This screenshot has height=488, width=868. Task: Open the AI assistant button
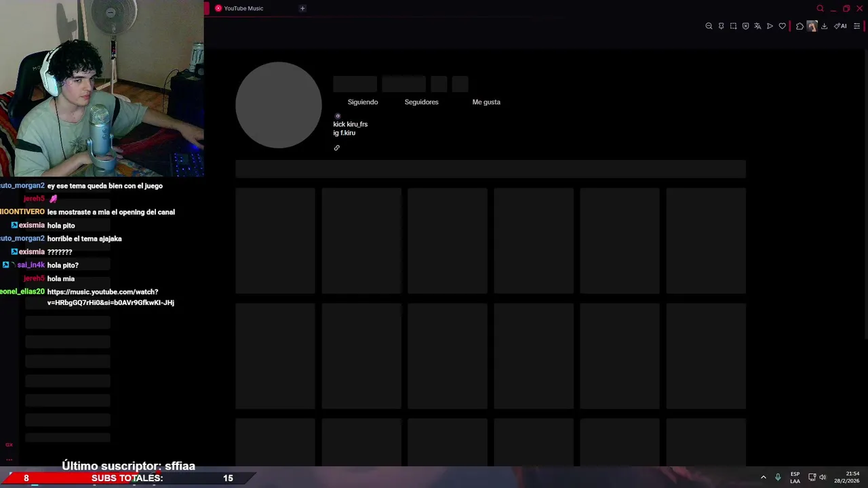(x=840, y=26)
